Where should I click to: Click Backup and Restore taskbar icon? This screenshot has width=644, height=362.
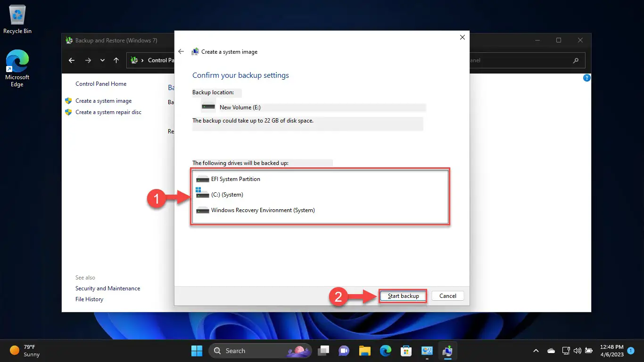[448, 351]
